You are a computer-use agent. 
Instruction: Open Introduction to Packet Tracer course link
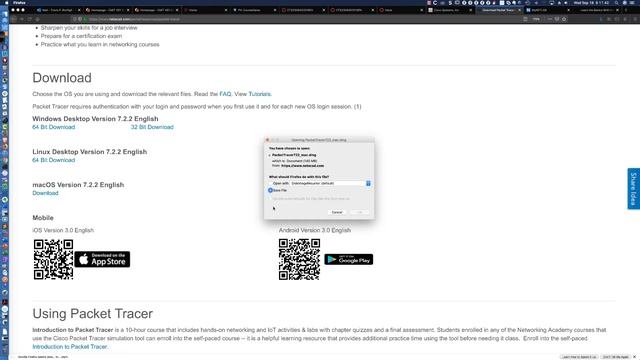coord(70,347)
